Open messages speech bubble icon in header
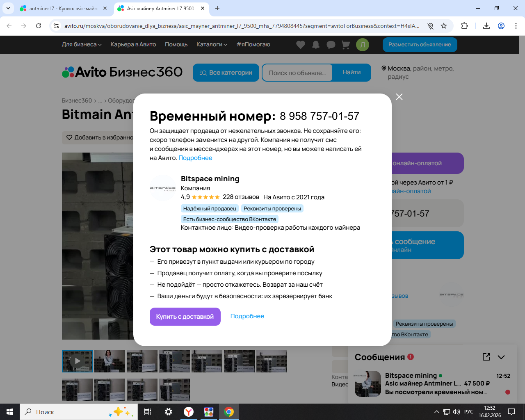525x420 pixels. click(331, 45)
